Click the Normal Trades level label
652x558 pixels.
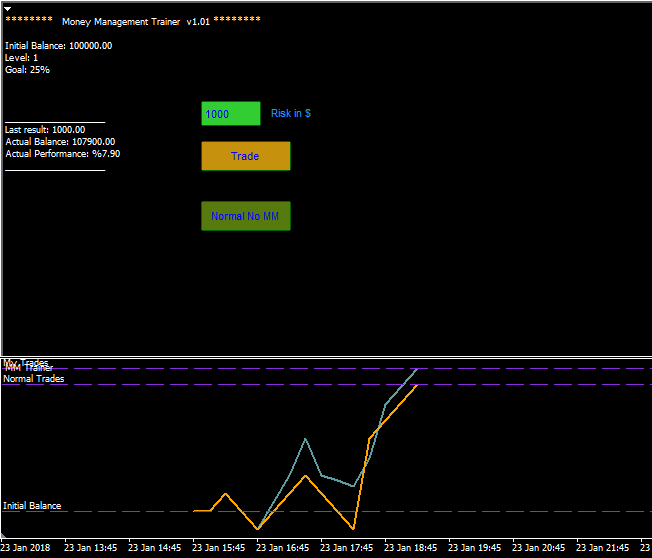click(34, 379)
